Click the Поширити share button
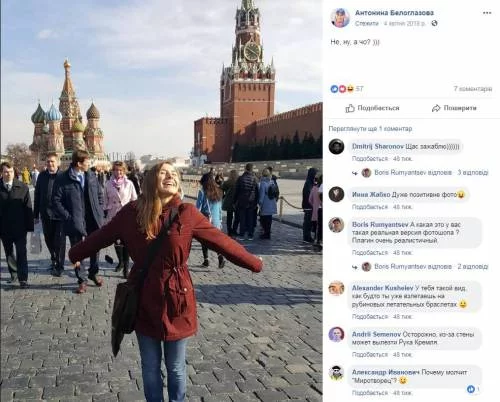 tap(454, 108)
